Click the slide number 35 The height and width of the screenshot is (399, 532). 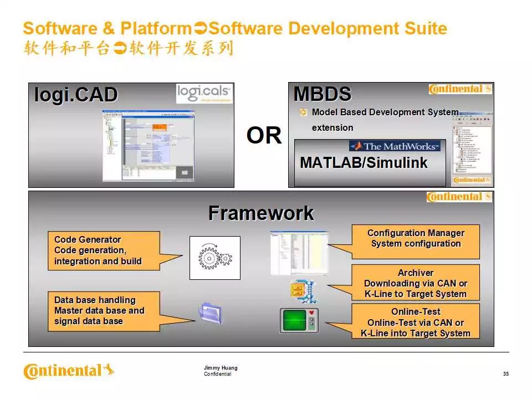pyautogui.click(x=505, y=374)
